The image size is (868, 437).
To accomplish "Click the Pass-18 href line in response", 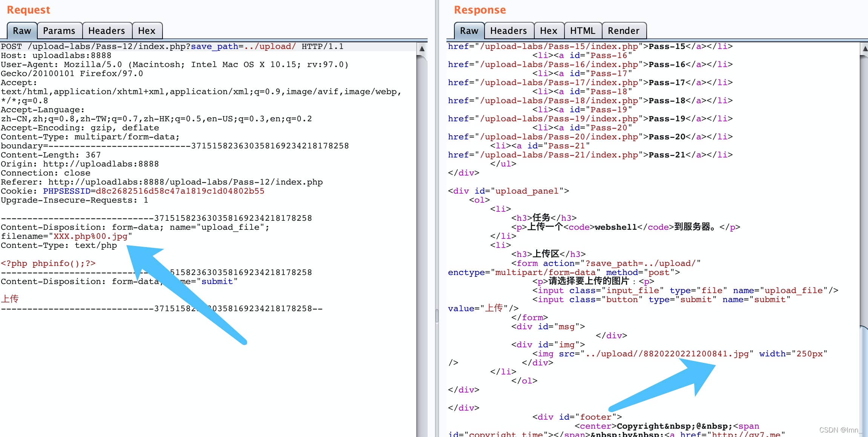I will click(590, 101).
